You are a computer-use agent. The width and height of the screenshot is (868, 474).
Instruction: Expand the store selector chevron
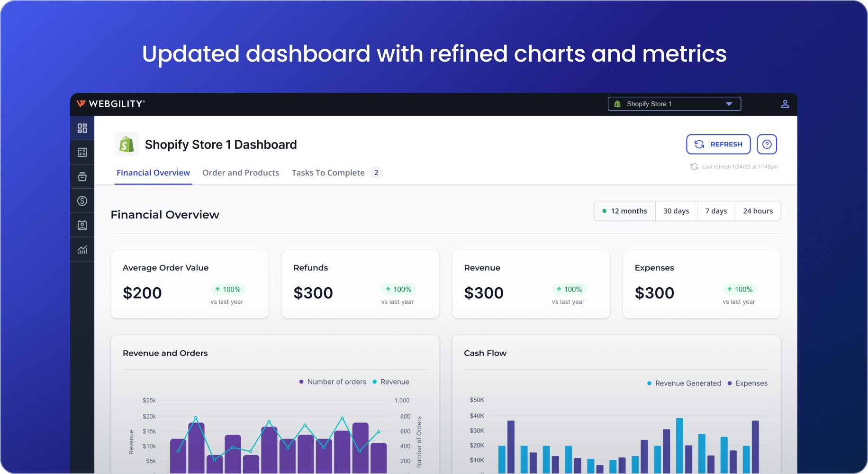click(730, 103)
